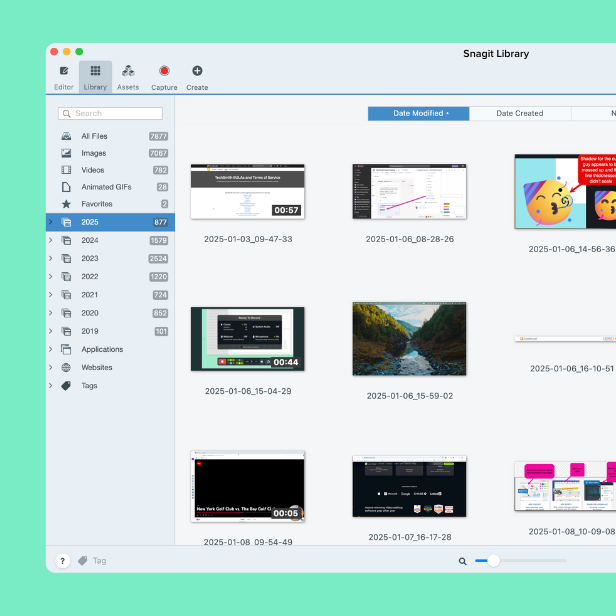Expand the 2024 folder chevron

click(x=51, y=240)
